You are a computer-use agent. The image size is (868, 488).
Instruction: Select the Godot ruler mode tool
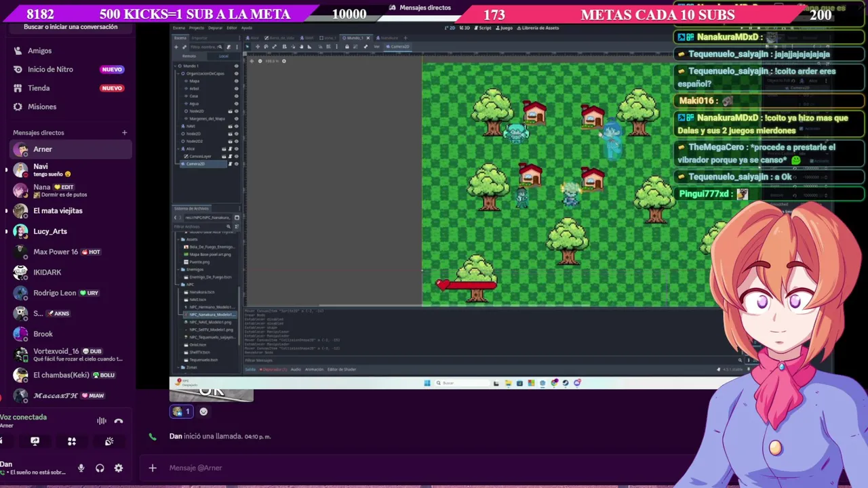tap(309, 47)
